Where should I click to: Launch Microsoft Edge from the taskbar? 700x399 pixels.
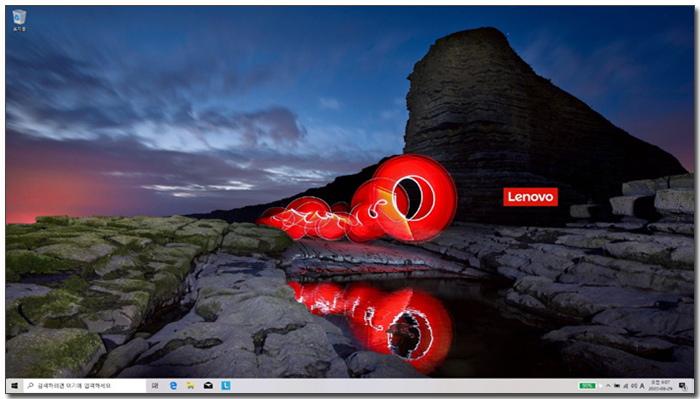coord(173,386)
